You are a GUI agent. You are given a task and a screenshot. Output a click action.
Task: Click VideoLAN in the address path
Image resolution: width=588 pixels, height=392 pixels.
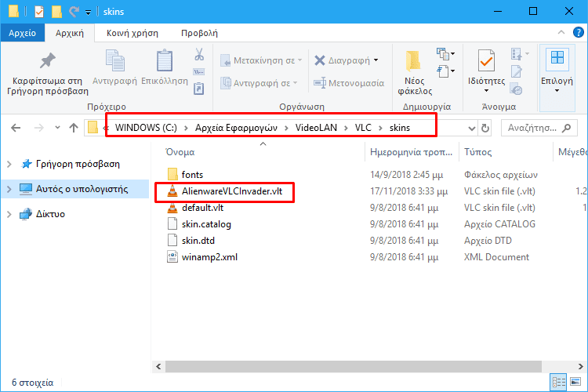316,128
